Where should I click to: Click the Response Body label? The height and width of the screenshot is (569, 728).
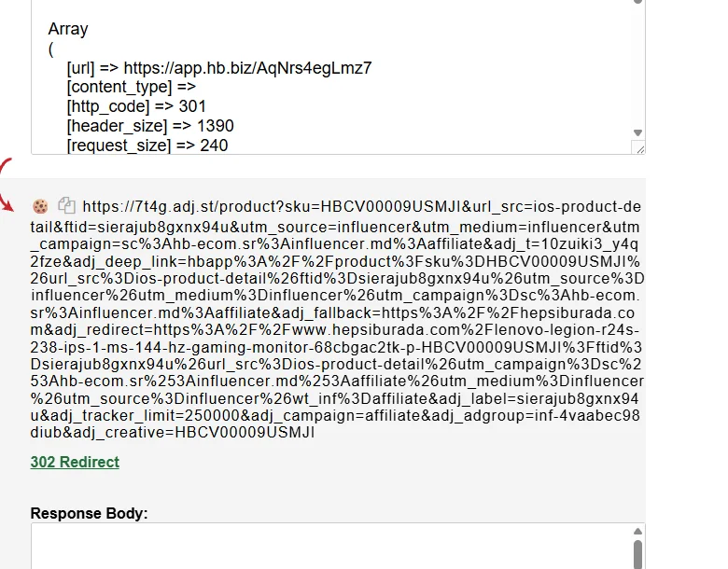click(x=90, y=513)
